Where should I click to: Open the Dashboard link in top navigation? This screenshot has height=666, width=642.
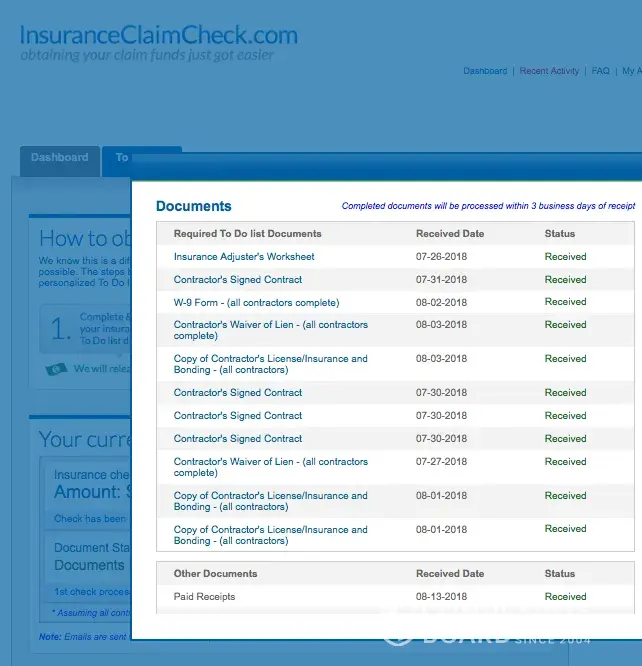(485, 71)
